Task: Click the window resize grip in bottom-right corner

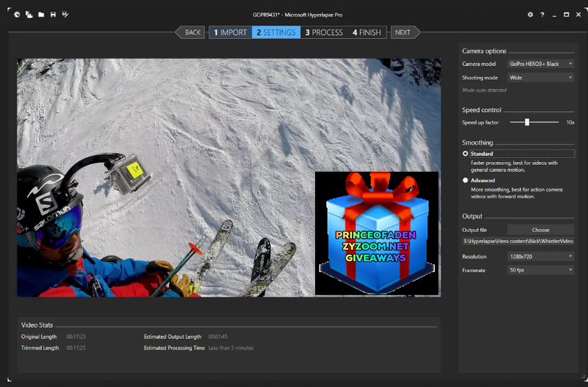Action: [x=584, y=377]
